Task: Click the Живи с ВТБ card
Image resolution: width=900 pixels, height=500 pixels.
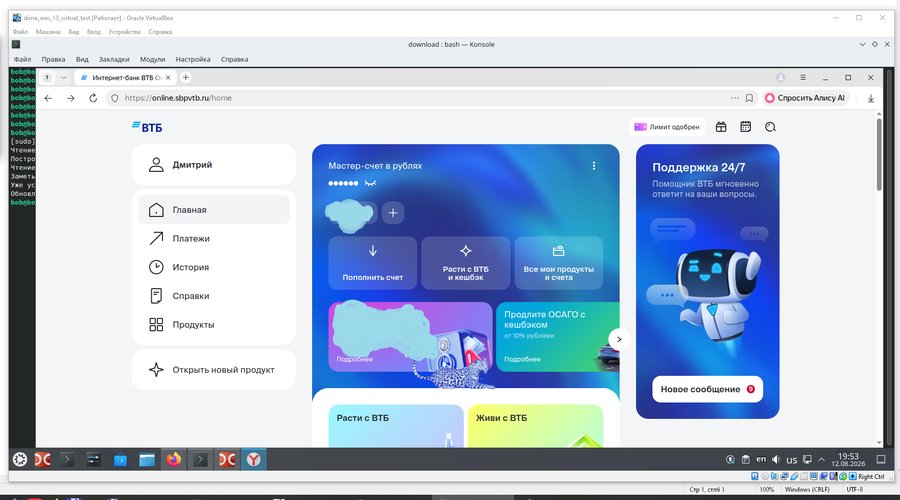Action: click(x=535, y=426)
